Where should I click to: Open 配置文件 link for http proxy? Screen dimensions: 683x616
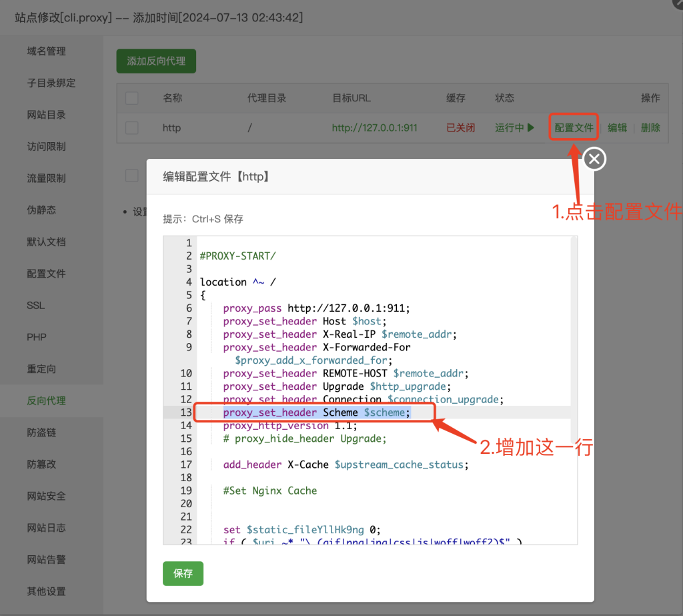[574, 127]
